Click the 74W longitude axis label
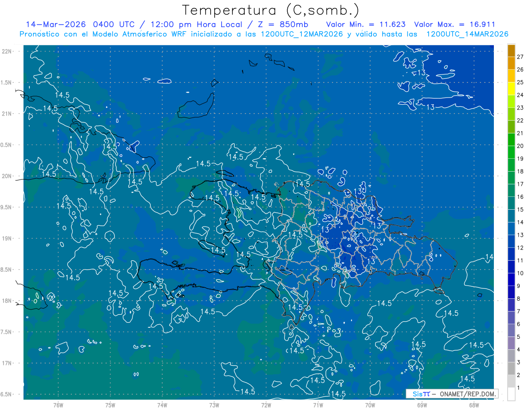Viewport: 532px width, 411px height. point(162,405)
